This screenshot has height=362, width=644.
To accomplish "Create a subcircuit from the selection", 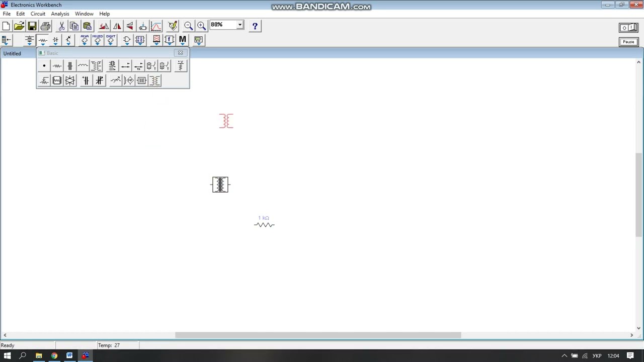I will coord(143,26).
